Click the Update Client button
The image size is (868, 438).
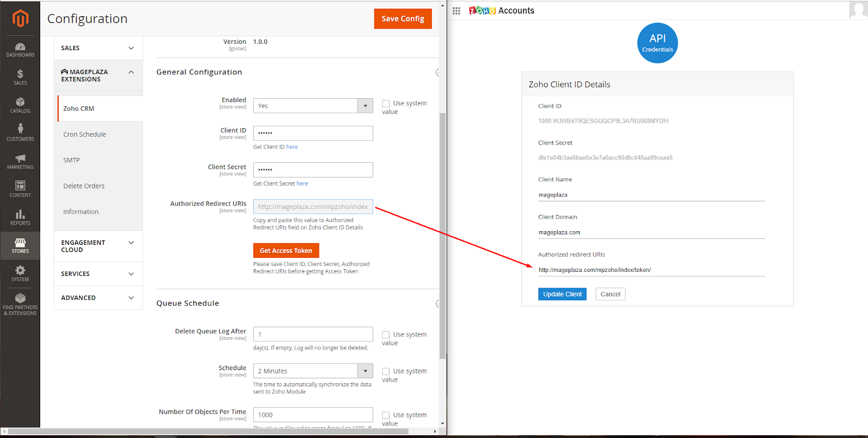[x=562, y=294]
